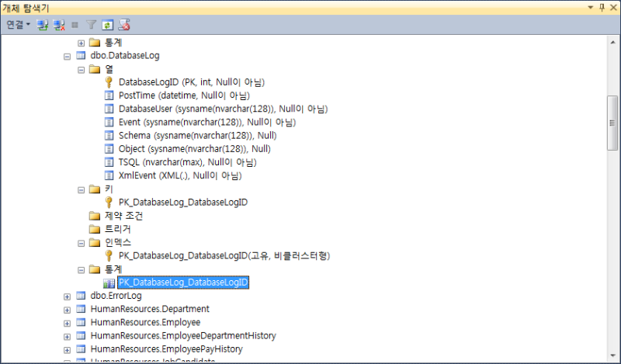Click the script error toolbar icon
Image resolution: width=621 pixels, height=364 pixels.
(124, 25)
